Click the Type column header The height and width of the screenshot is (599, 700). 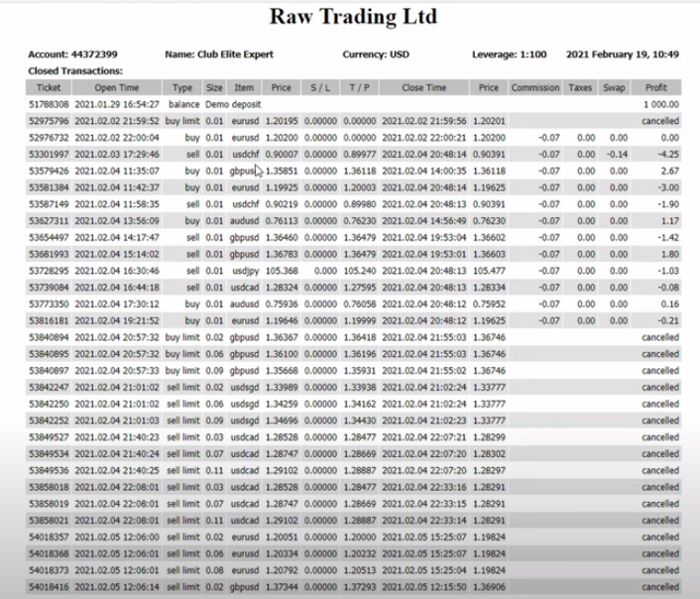182,87
